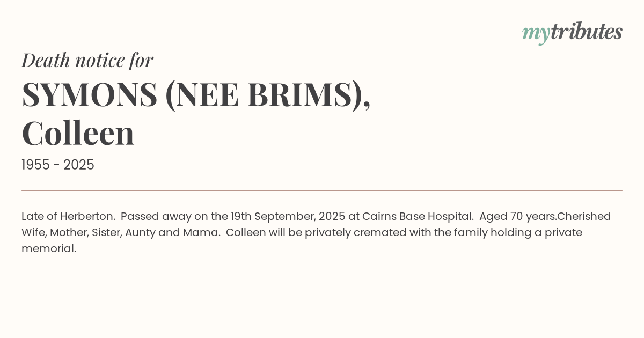This screenshot has height=338, width=644.
Task: Click the word "SYMONS" in the heading
Action: (90, 94)
